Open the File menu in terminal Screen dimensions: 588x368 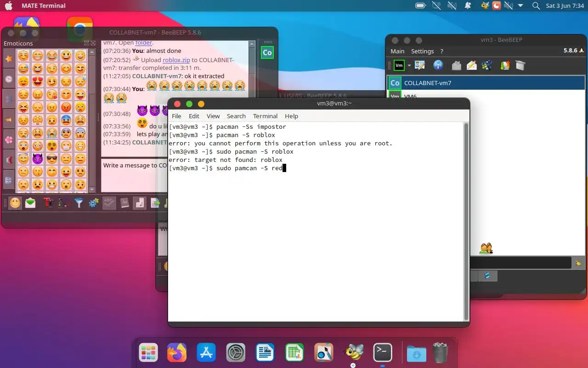coord(176,116)
